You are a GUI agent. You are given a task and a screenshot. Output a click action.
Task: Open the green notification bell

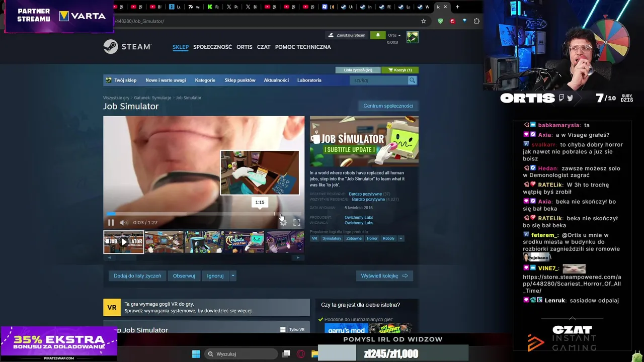(377, 35)
